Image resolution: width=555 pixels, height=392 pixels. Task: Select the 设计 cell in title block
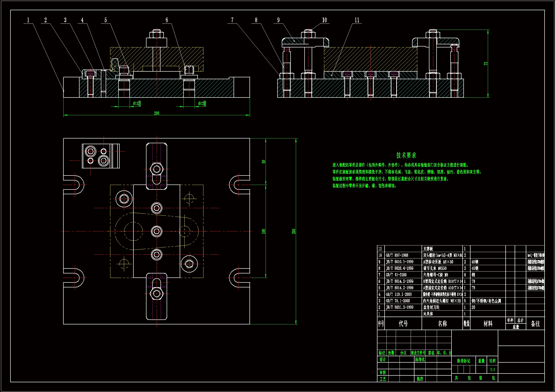coord(382,360)
